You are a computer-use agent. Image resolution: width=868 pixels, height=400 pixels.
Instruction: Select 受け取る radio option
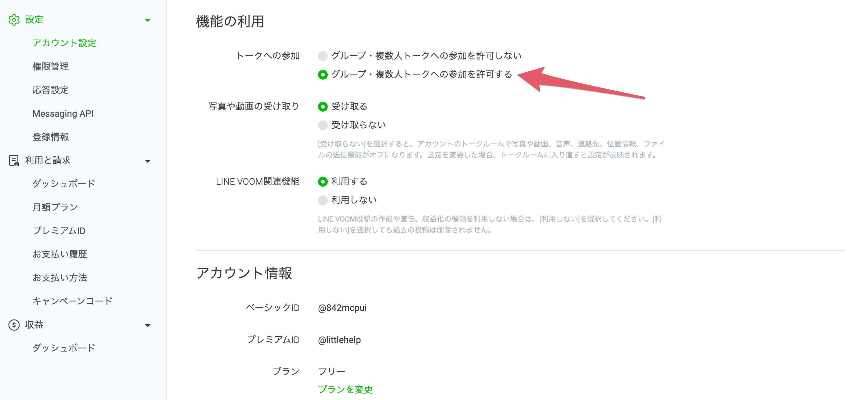click(323, 107)
